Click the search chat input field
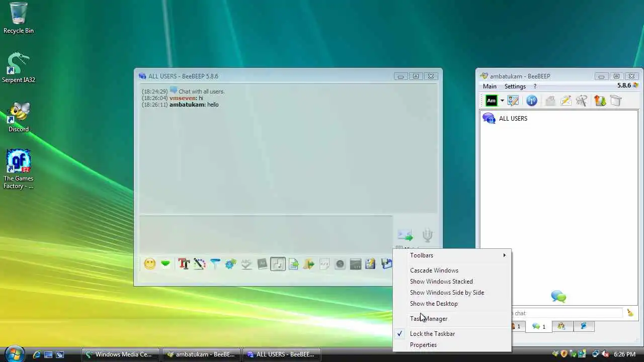644x362 pixels. tap(566, 313)
